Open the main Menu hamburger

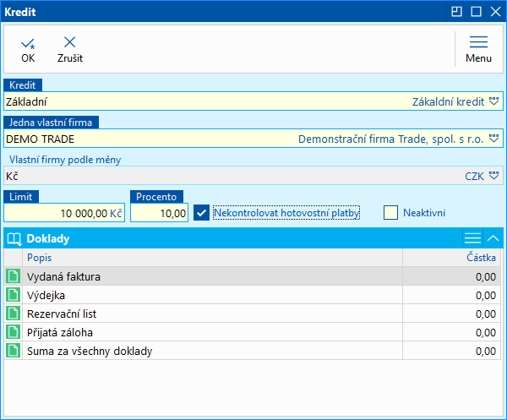coord(478,50)
